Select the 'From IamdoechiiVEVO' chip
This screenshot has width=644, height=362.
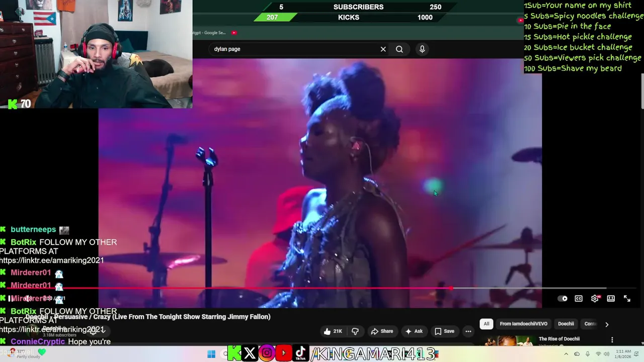523,324
